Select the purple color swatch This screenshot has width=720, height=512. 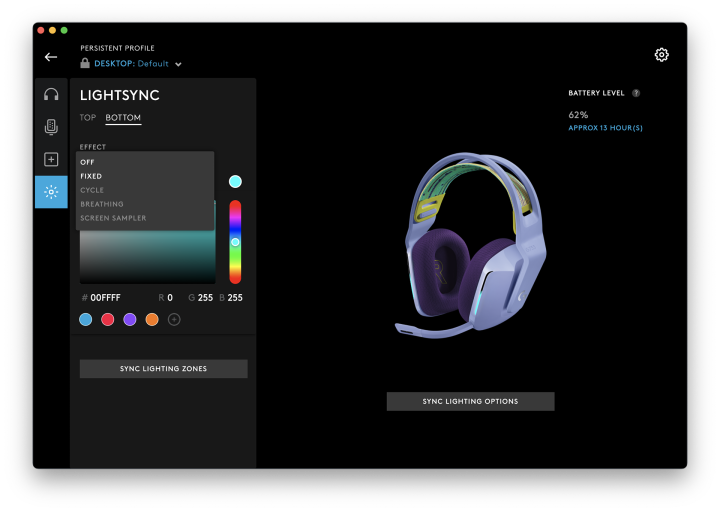click(x=130, y=319)
